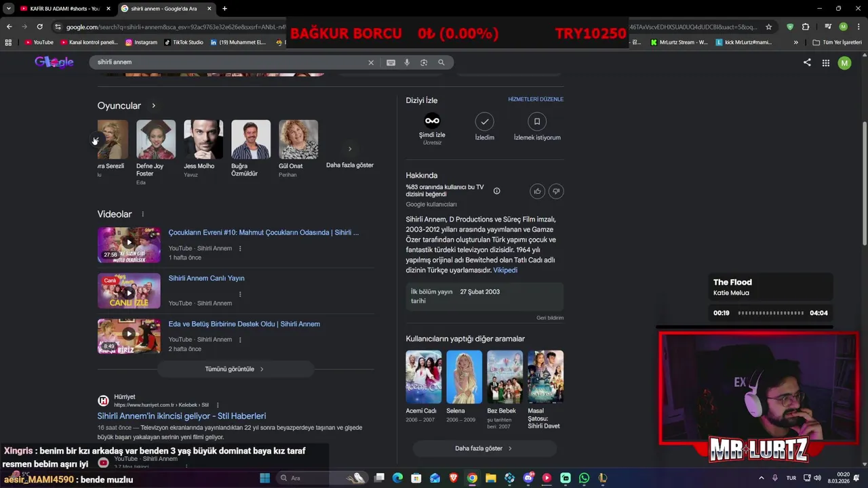Submit search with magnifier icon
The height and width of the screenshot is (488, 868).
click(441, 62)
